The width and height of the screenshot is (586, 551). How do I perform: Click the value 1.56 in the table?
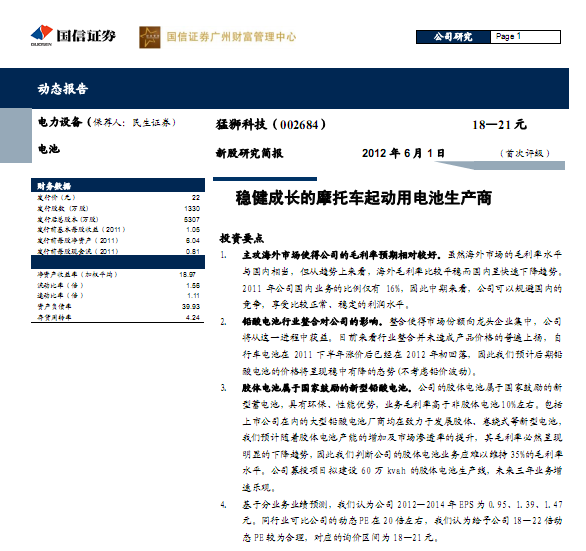pyautogui.click(x=193, y=285)
